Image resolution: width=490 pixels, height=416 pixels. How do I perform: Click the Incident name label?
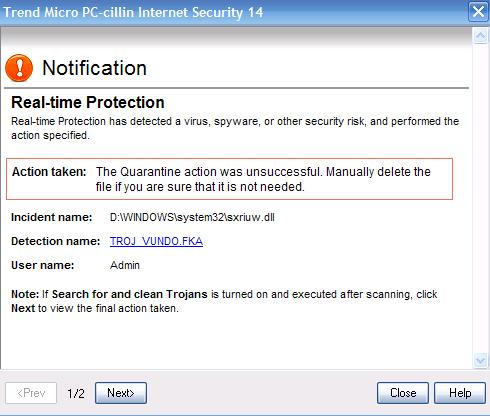click(51, 217)
